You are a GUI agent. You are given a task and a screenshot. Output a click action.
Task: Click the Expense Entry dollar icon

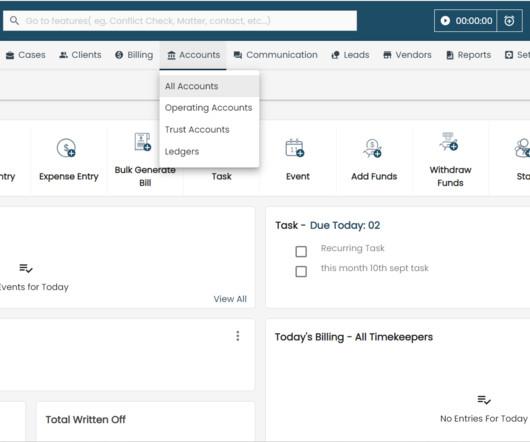coord(66,148)
